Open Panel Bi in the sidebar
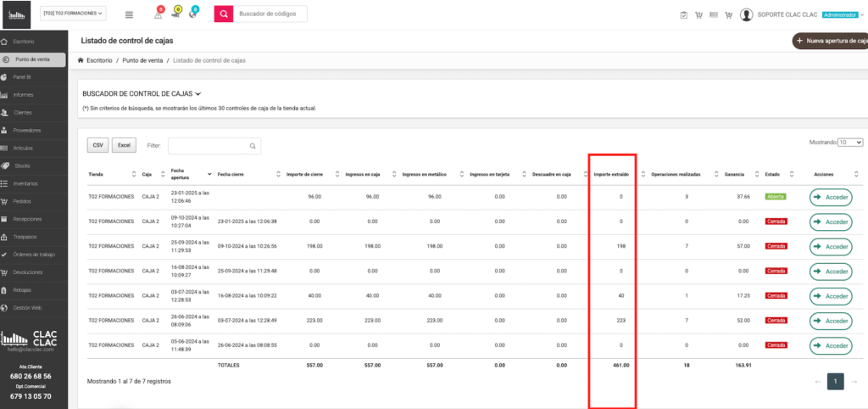Image resolution: width=868 pixels, height=409 pixels. tap(33, 77)
